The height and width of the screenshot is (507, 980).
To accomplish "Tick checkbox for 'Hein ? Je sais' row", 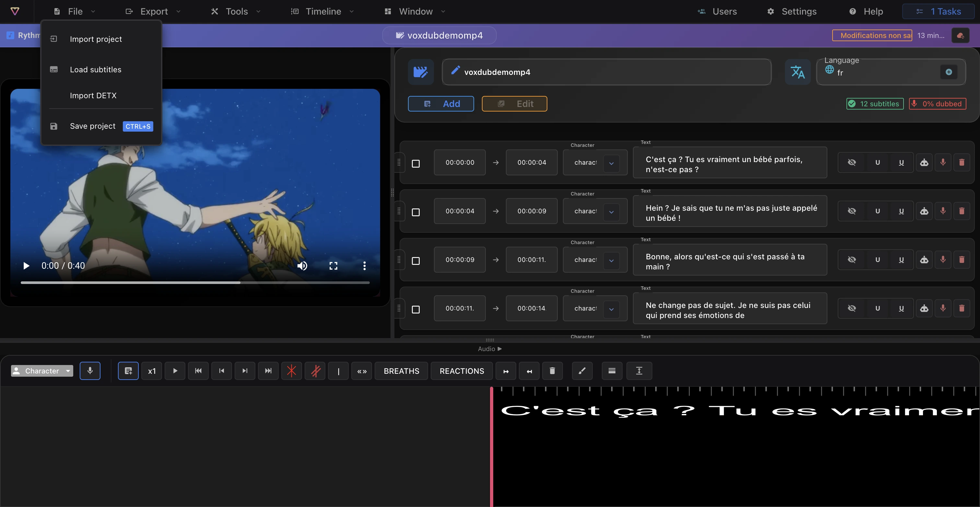I will point(416,212).
